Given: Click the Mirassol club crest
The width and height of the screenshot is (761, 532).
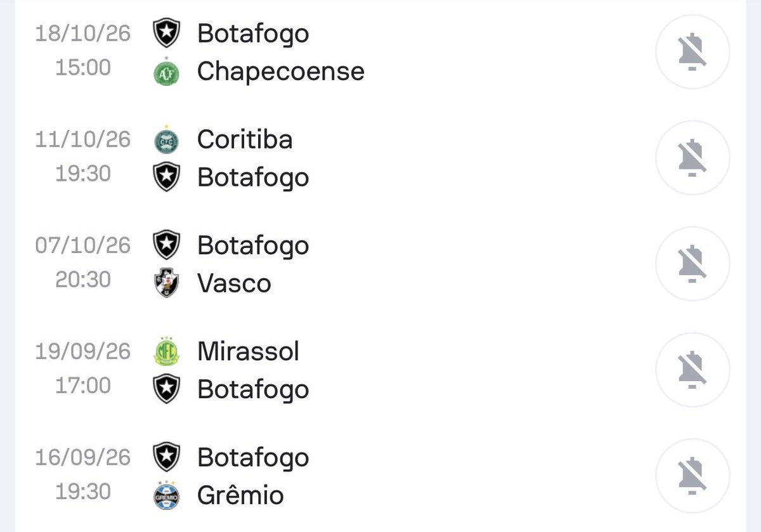Looking at the screenshot, I should [167, 352].
